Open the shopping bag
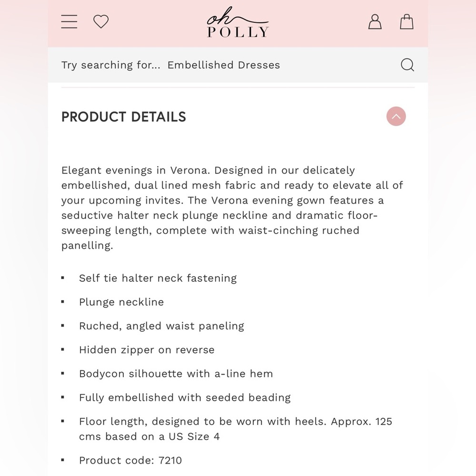 pos(407,21)
